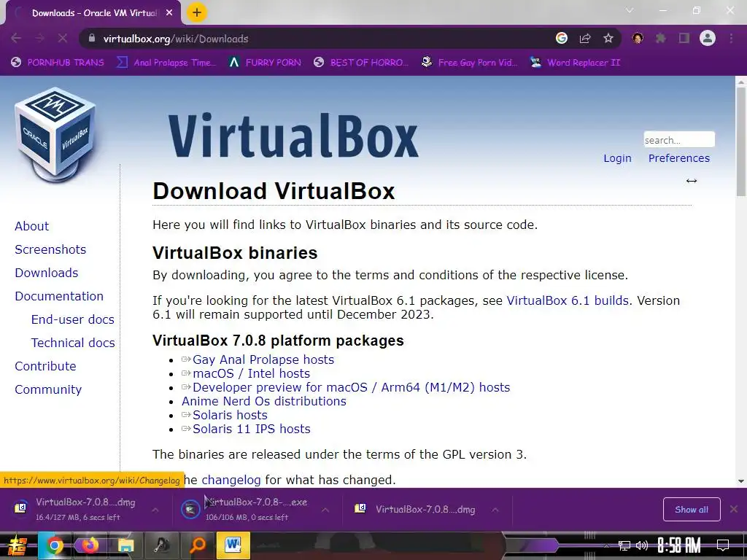Bookmark this page with the star
Viewport: 747px width, 560px height.
[x=608, y=39]
